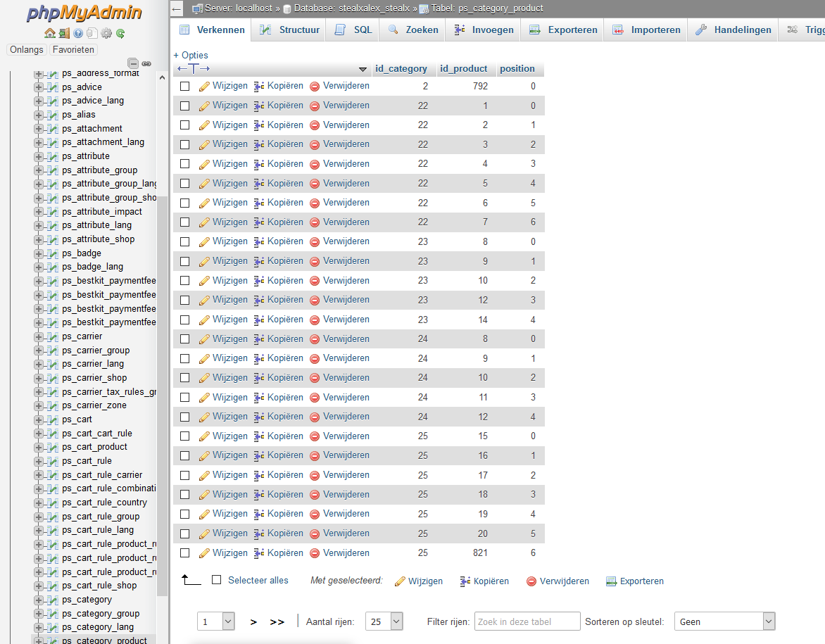Go to next page with > button

click(x=253, y=622)
